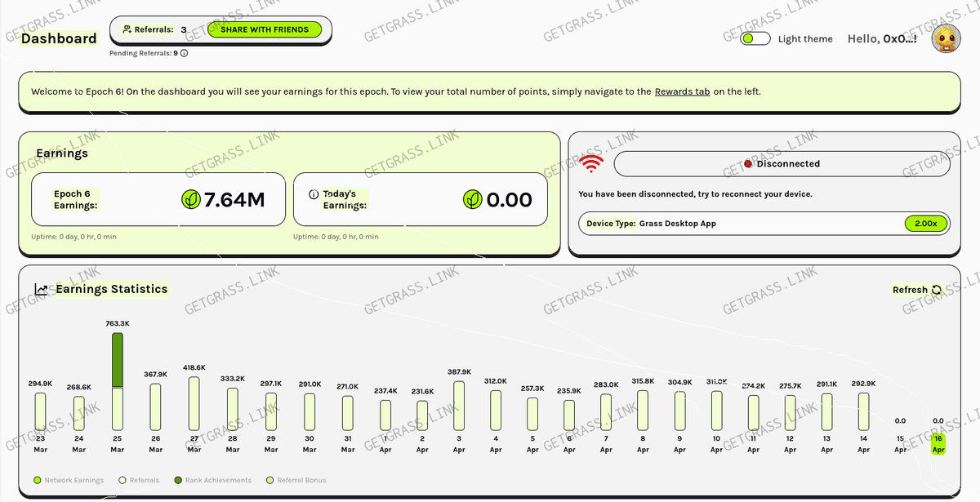Toggle Network Earnings legend item
The image size is (980, 502).
coord(68,480)
